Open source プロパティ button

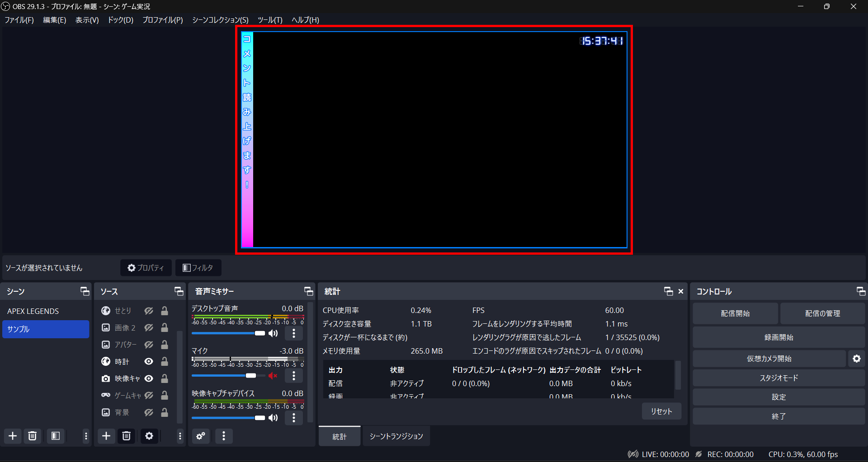[x=146, y=268]
